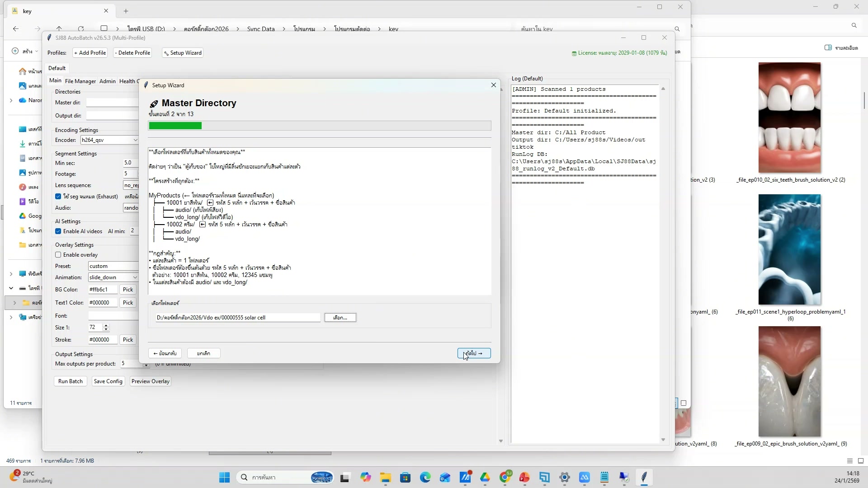868x488 pixels.
Task: Click the Setup Wizard toolbar button
Action: (x=183, y=53)
